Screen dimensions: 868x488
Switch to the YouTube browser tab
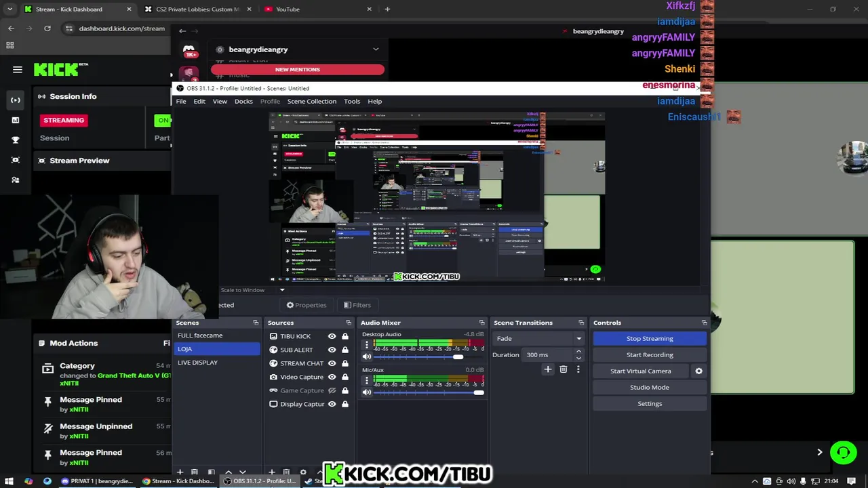pyautogui.click(x=317, y=9)
